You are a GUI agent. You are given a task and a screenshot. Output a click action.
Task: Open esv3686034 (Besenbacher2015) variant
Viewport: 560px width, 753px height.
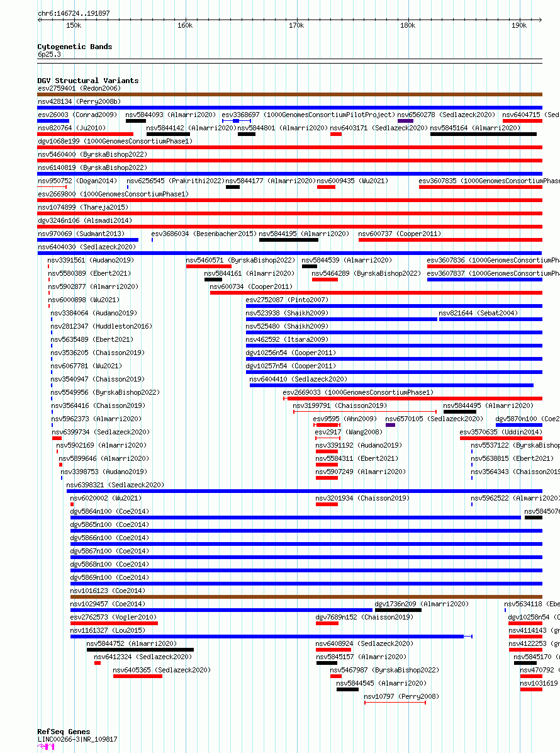click(x=204, y=234)
